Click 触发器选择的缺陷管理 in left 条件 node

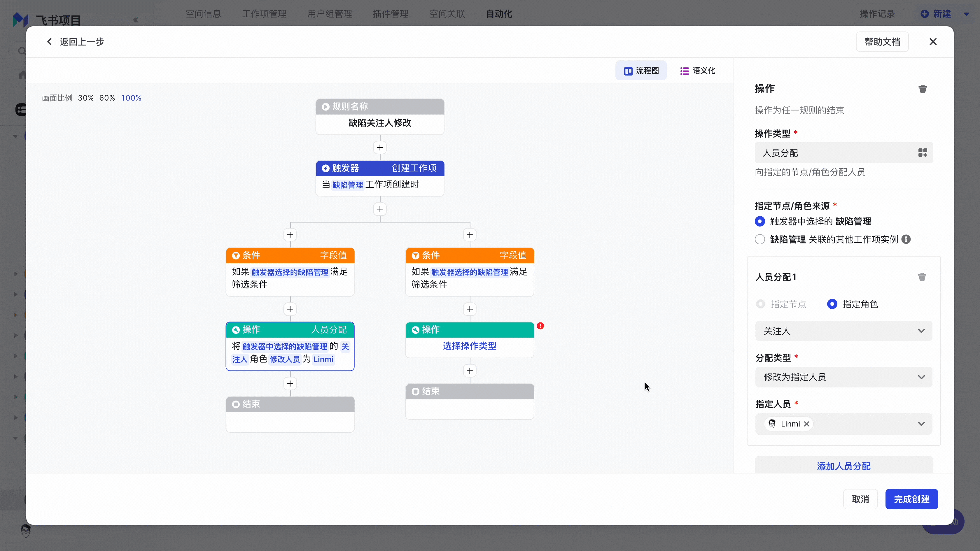(290, 272)
